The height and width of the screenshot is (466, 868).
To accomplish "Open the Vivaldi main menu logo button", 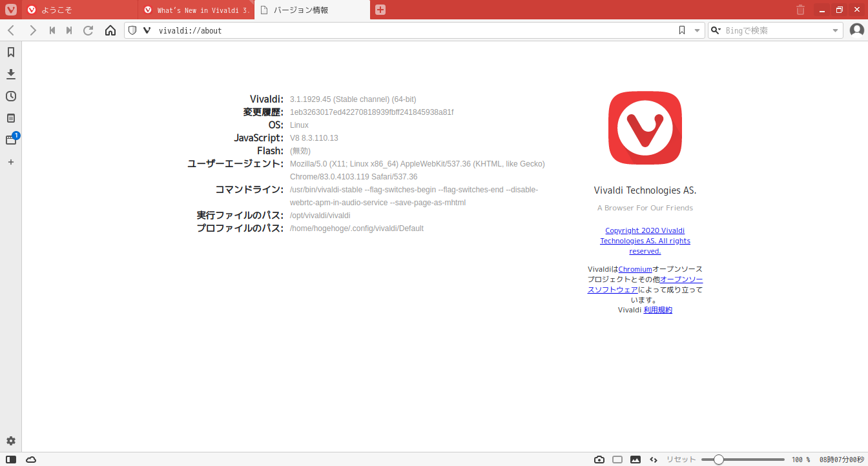I will click(x=11, y=10).
